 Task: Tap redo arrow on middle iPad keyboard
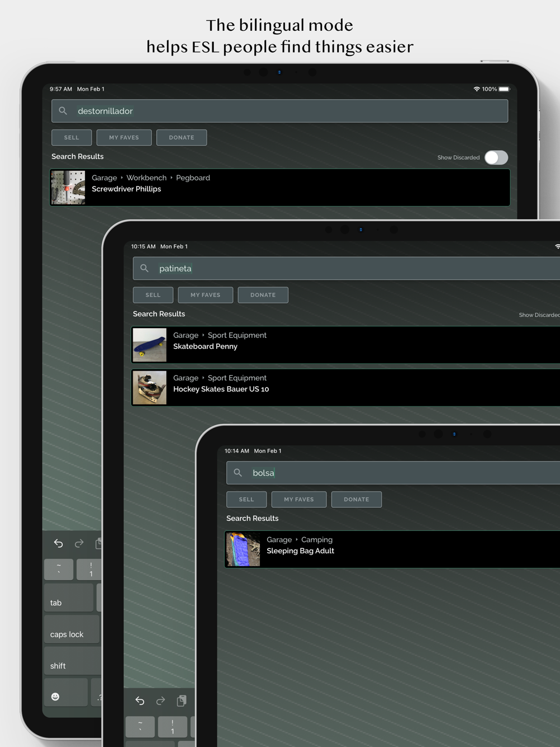[x=161, y=701]
